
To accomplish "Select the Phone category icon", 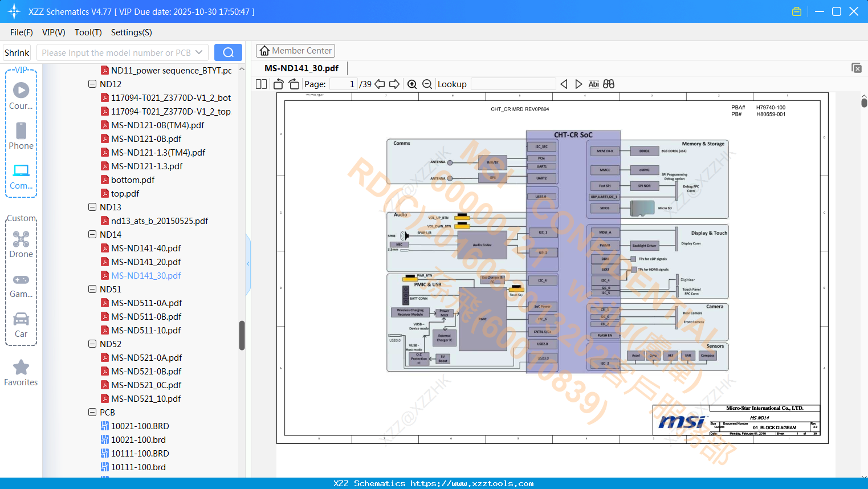I will click(21, 131).
